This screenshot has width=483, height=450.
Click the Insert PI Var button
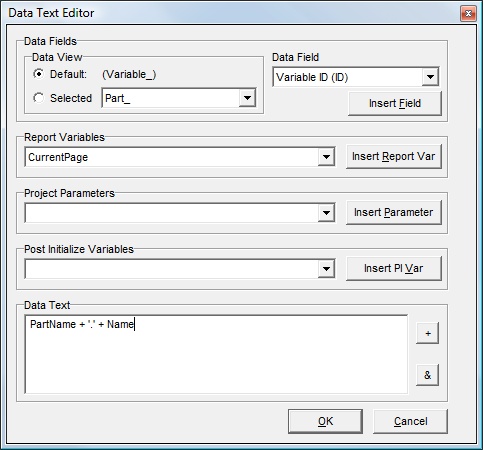tap(394, 268)
